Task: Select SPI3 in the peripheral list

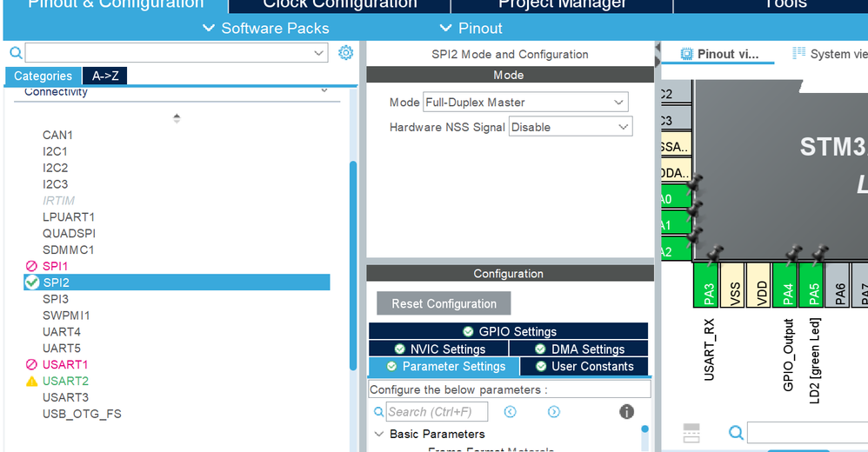Action: pyautogui.click(x=56, y=299)
